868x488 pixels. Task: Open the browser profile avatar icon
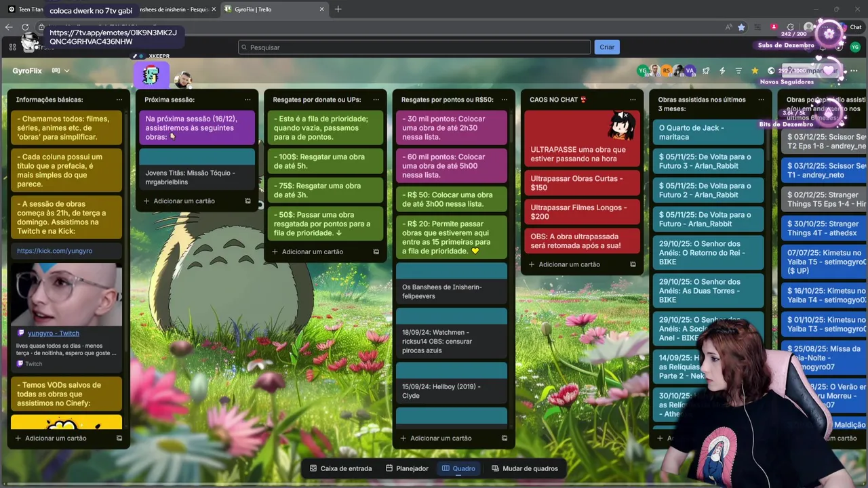[x=808, y=27]
